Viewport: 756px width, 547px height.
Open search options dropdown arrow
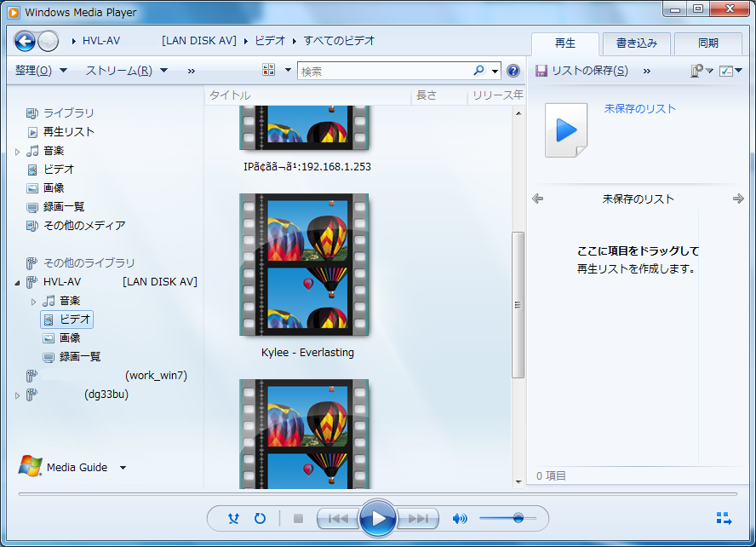(495, 72)
